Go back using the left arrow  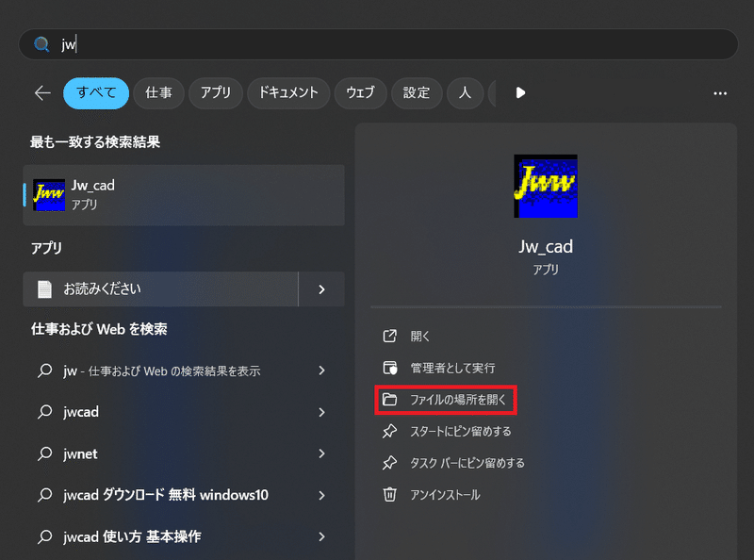pyautogui.click(x=42, y=92)
